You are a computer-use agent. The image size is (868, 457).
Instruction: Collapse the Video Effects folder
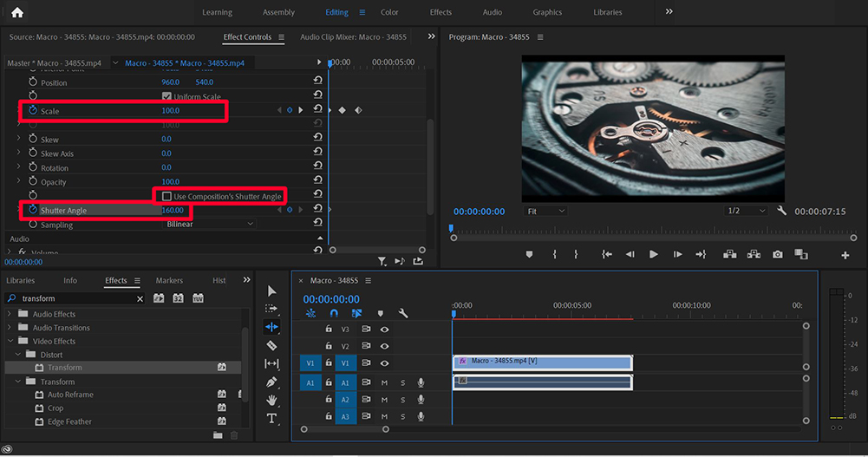tap(11, 342)
